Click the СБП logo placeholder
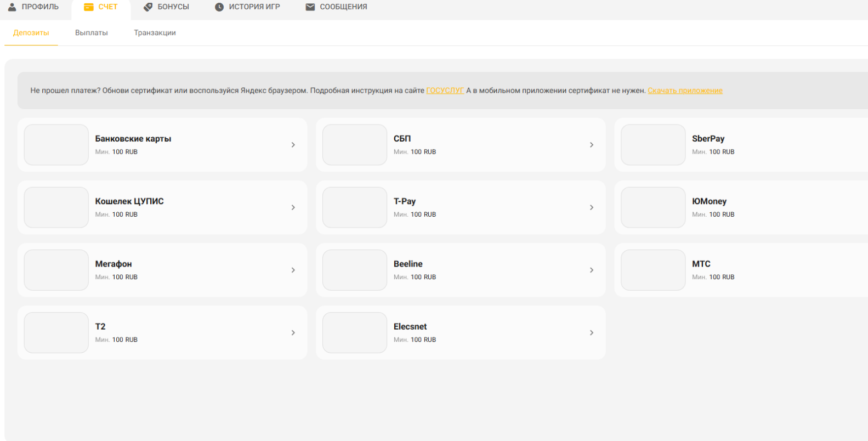868x441 pixels. (355, 145)
